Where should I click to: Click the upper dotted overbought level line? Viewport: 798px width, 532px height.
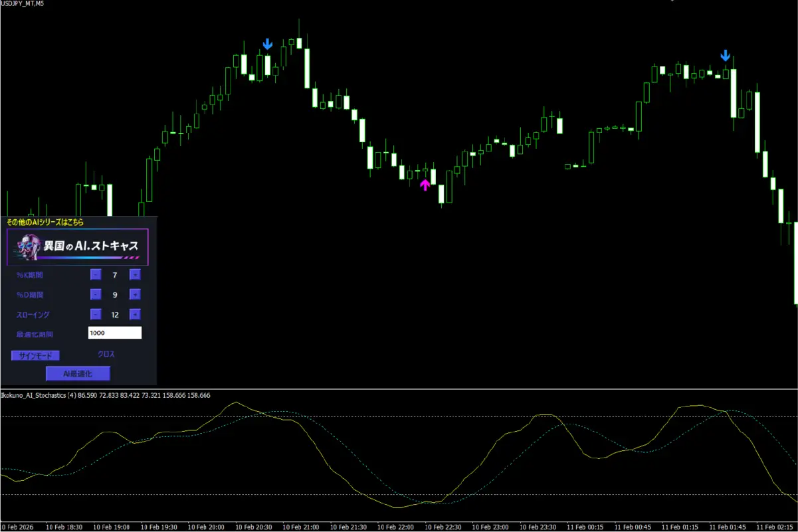pos(399,416)
